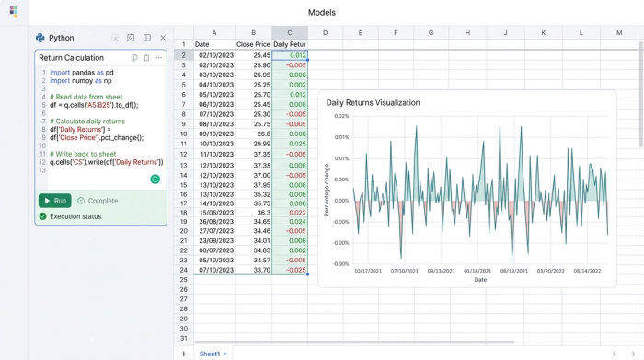
Task: Click the comment Read data from sheet
Action: (x=86, y=97)
